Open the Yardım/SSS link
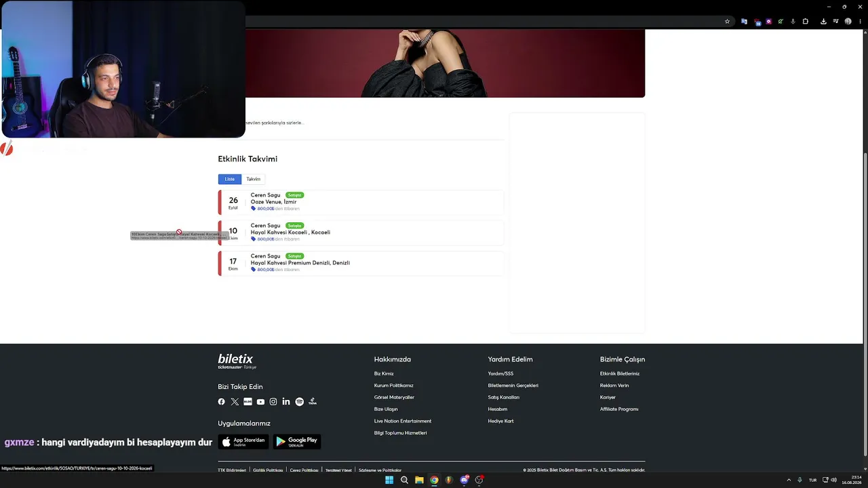 click(500, 373)
